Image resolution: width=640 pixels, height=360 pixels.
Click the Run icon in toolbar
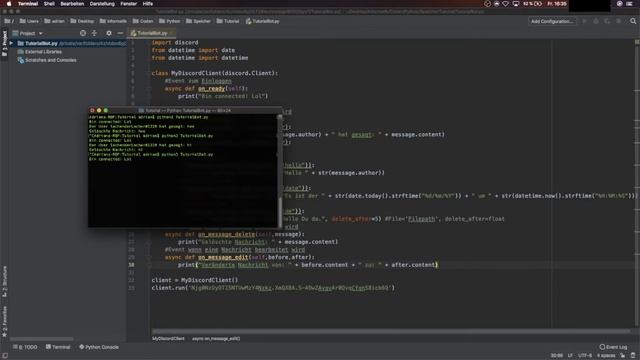(584, 21)
